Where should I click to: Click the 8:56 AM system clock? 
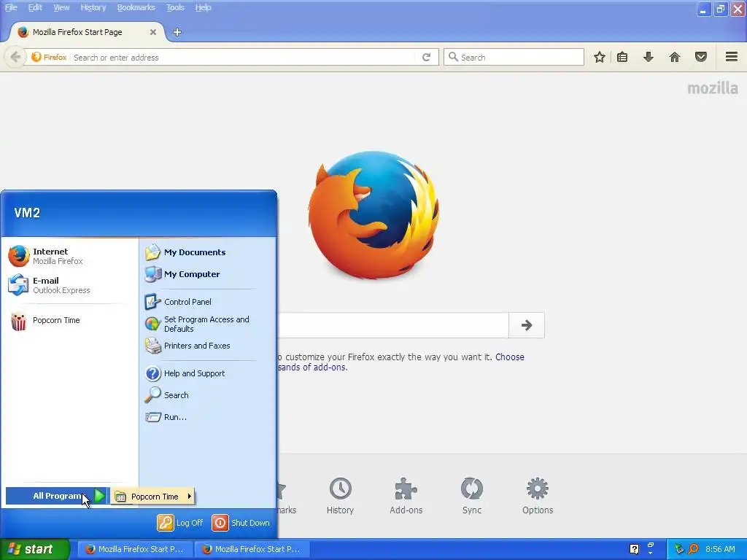(720, 549)
